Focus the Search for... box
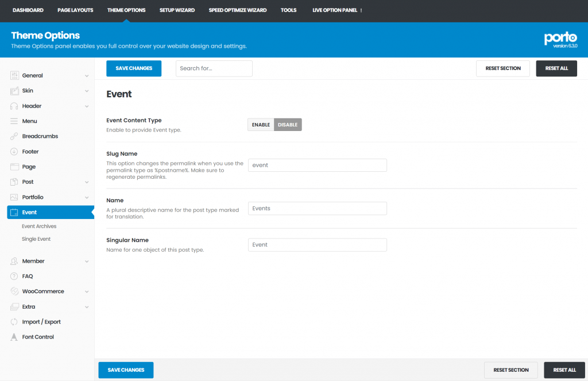The width and height of the screenshot is (588, 381). pos(214,68)
